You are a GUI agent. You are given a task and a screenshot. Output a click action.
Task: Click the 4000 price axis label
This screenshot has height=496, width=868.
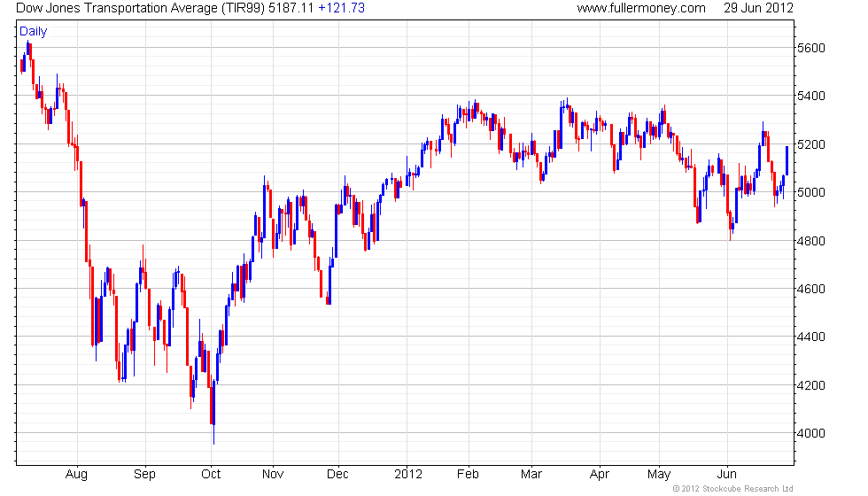[811, 433]
